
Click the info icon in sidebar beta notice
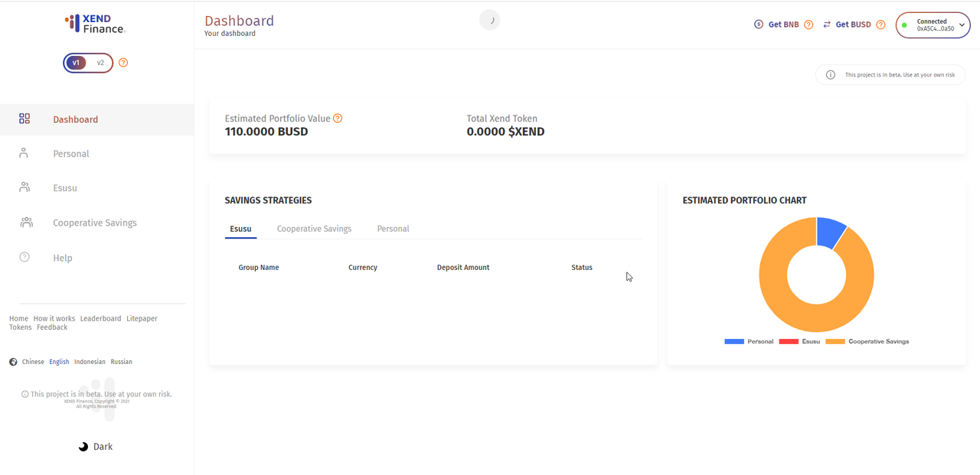pyautogui.click(x=24, y=395)
